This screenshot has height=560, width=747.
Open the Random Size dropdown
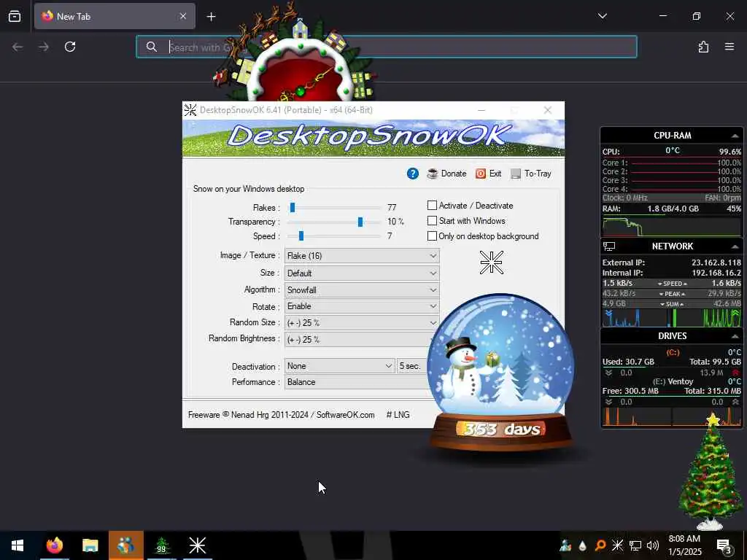click(362, 323)
